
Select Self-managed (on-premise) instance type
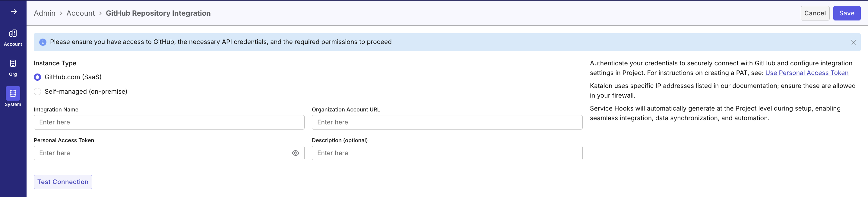[37, 92]
